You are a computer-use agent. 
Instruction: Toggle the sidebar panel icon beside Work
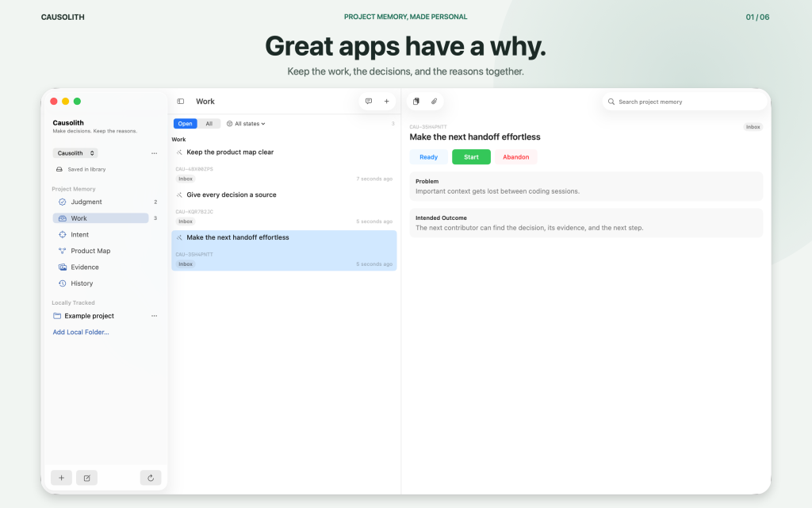pyautogui.click(x=180, y=101)
